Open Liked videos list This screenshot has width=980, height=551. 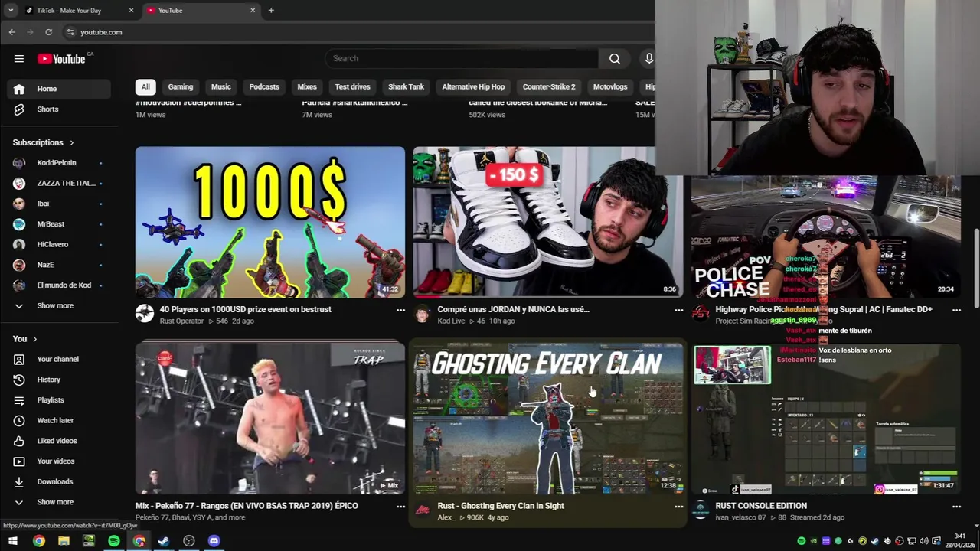point(60,441)
